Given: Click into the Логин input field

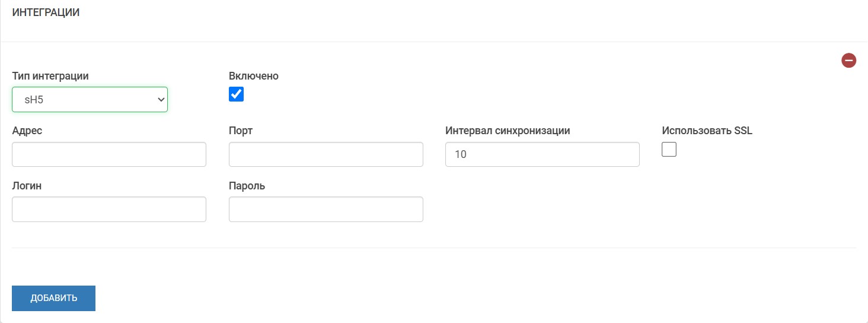Looking at the screenshot, I should [x=109, y=210].
